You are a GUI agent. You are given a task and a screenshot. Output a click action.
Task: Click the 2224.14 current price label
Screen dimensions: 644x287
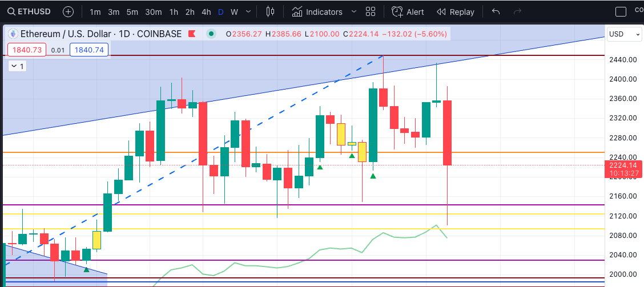[x=623, y=165]
